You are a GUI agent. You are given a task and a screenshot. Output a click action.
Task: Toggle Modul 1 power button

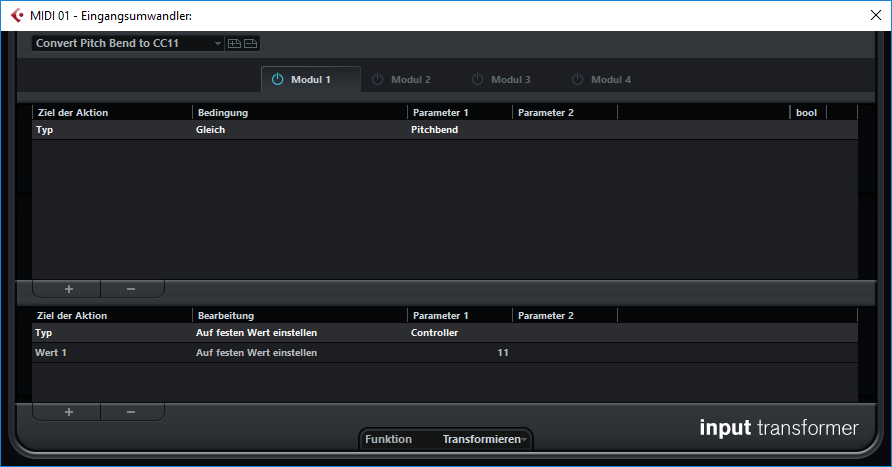click(278, 79)
